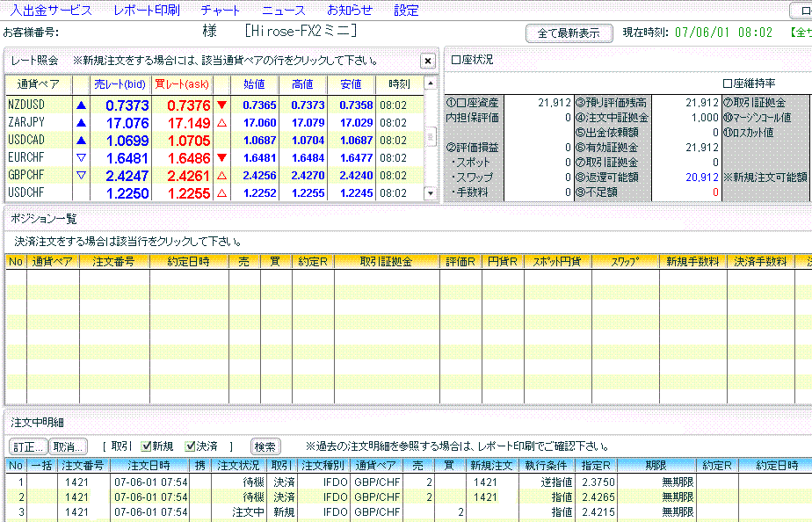
Task: Click NZDUSD ask rate 0.7376
Action: [x=188, y=105]
